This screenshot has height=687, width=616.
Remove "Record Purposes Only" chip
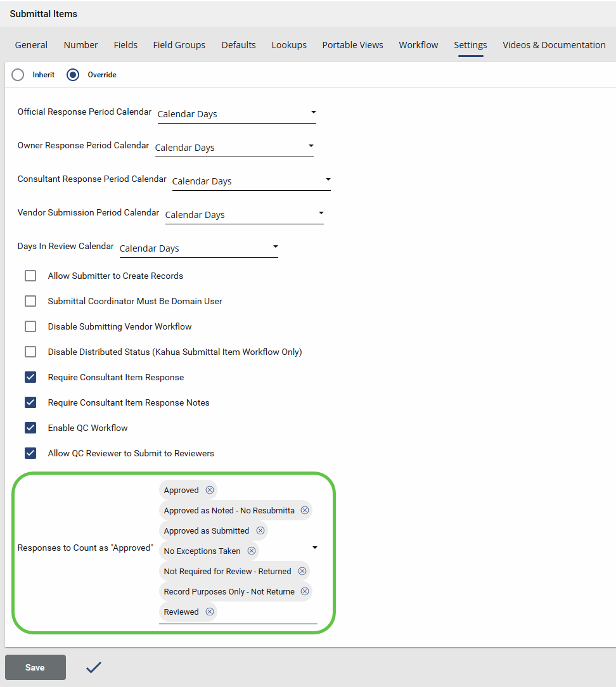pyautogui.click(x=305, y=591)
